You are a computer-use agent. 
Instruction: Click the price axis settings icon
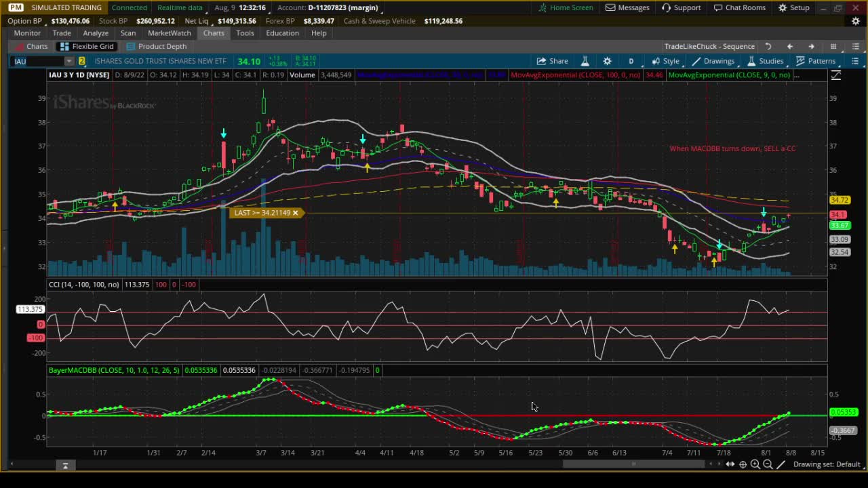(x=835, y=75)
